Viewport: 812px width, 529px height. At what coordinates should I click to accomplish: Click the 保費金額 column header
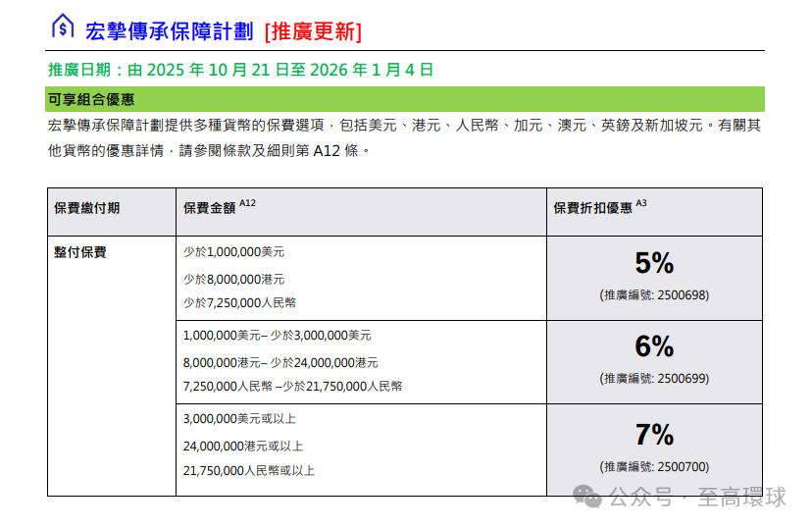212,208
